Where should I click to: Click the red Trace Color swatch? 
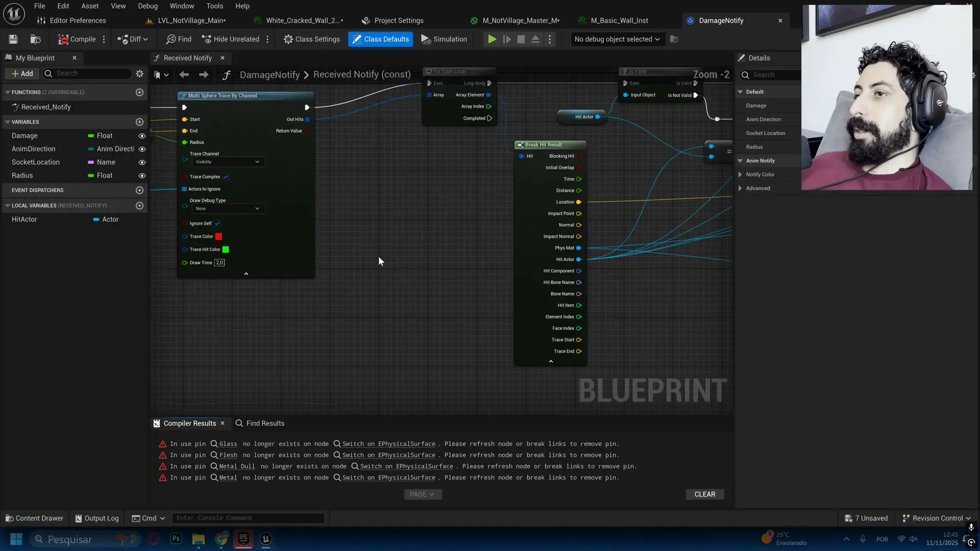(x=219, y=236)
